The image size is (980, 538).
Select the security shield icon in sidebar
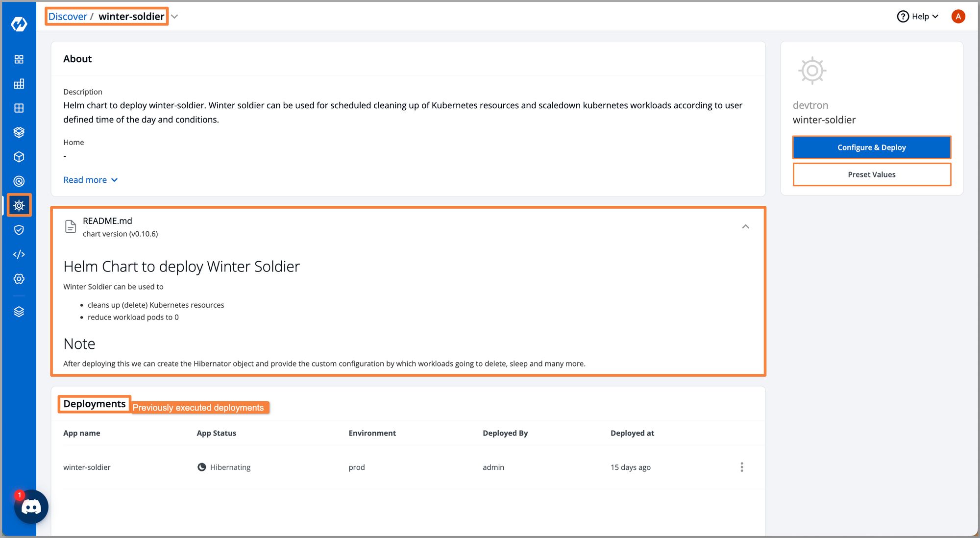pos(18,230)
